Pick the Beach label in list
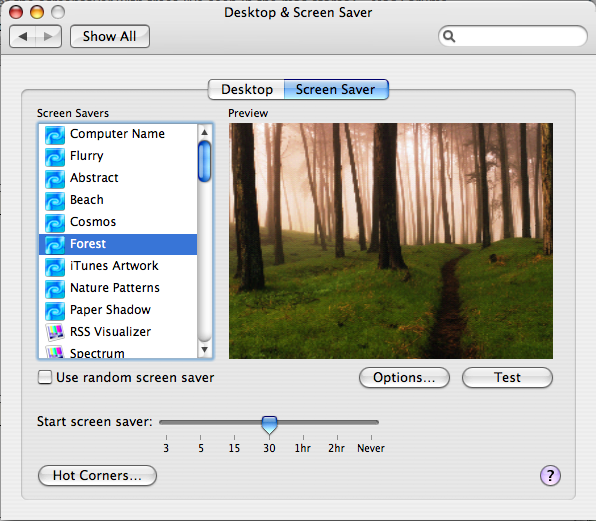596x521 pixels. [87, 200]
